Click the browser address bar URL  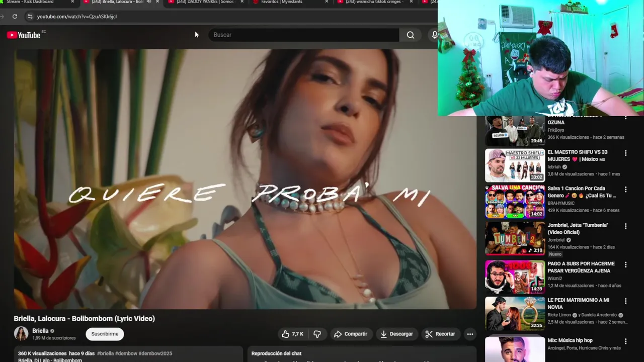coord(77,16)
